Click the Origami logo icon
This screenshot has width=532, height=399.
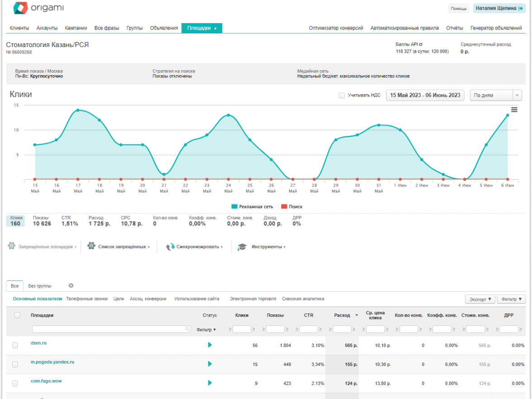tap(20, 8)
